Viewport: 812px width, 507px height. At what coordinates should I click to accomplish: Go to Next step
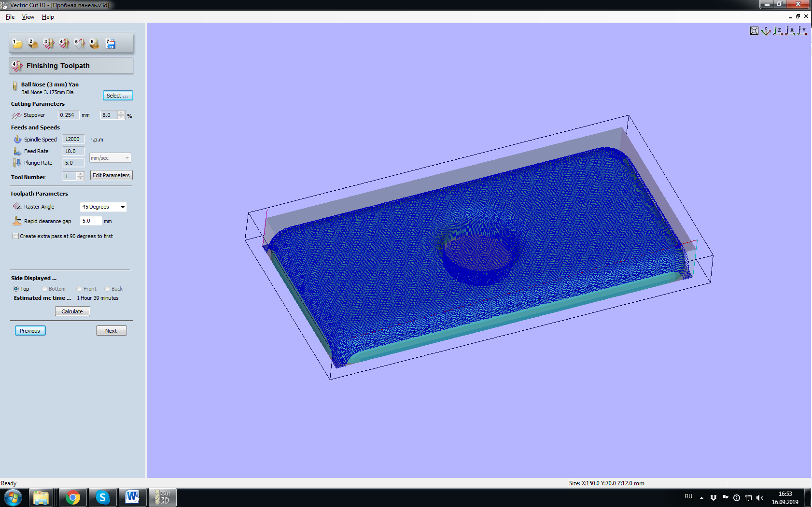(111, 331)
